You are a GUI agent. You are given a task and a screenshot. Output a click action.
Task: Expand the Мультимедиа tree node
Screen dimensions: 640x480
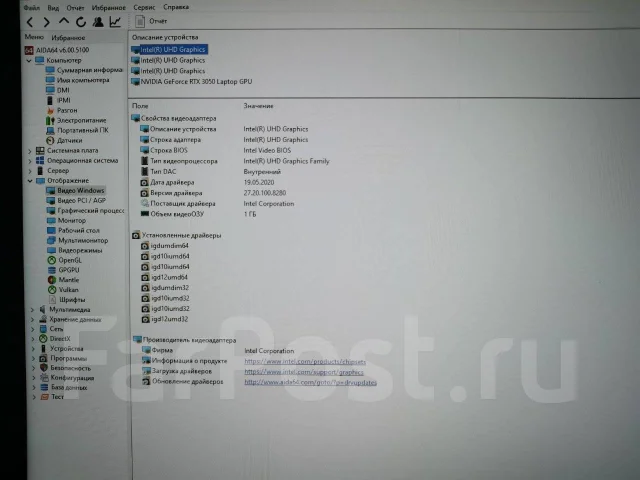click(33, 310)
